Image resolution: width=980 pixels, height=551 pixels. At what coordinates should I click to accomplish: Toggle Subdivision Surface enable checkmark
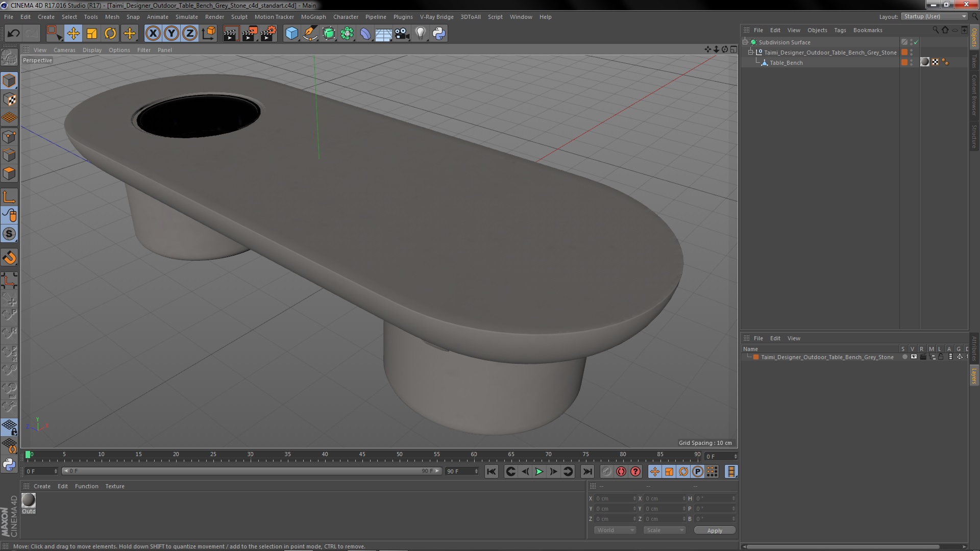tap(916, 42)
